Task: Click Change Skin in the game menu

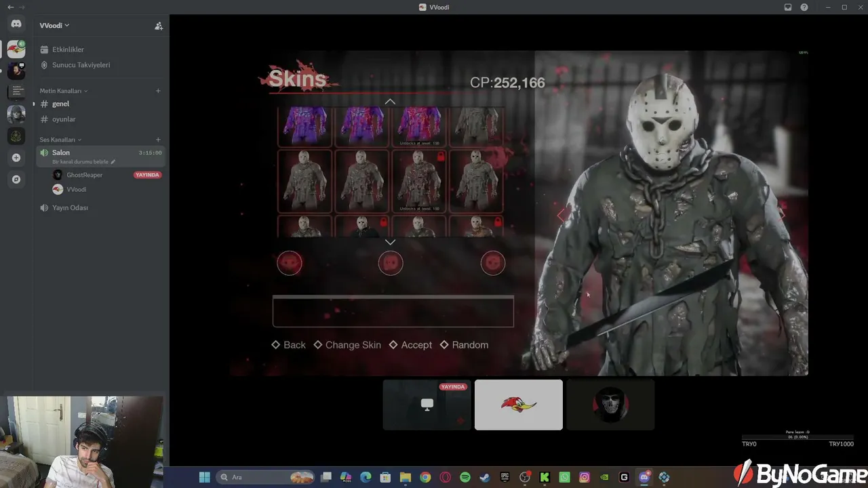Action: pyautogui.click(x=347, y=345)
